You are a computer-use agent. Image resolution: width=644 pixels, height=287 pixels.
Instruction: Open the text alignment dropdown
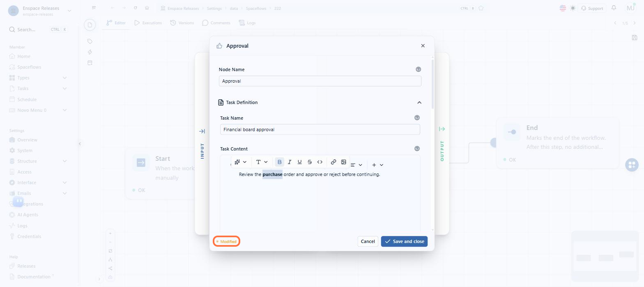[x=356, y=165]
